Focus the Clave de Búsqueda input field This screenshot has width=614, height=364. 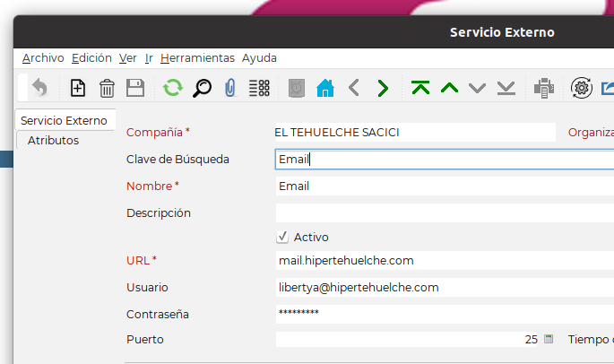tap(445, 159)
